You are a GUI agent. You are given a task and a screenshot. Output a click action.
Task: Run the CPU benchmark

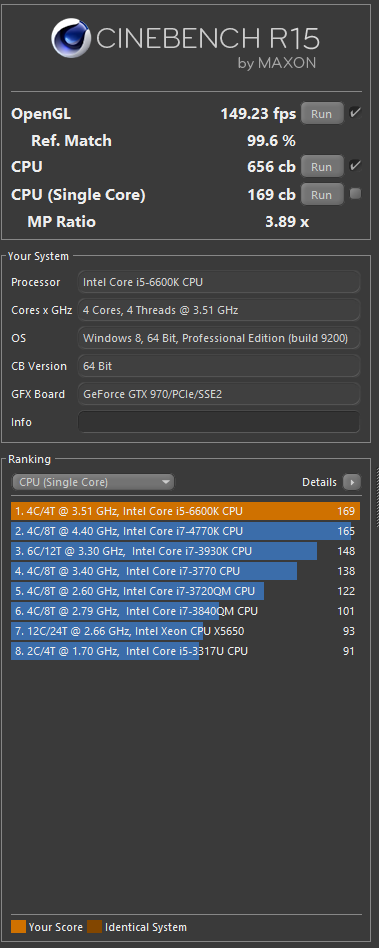322,166
